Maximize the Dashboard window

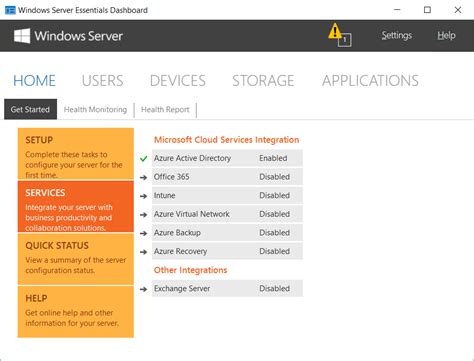pos(427,10)
